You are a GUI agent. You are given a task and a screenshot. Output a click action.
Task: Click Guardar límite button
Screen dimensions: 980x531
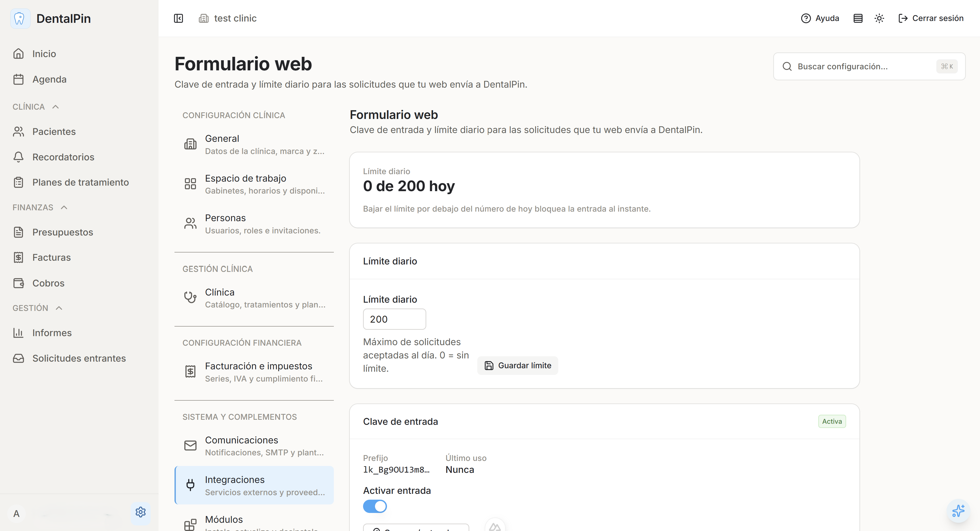pos(518,366)
